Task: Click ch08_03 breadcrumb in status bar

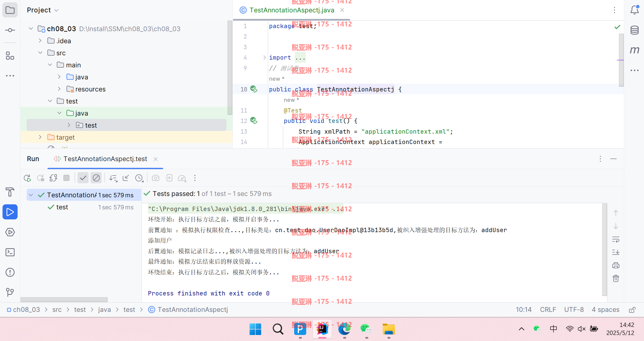Action: click(x=23, y=310)
